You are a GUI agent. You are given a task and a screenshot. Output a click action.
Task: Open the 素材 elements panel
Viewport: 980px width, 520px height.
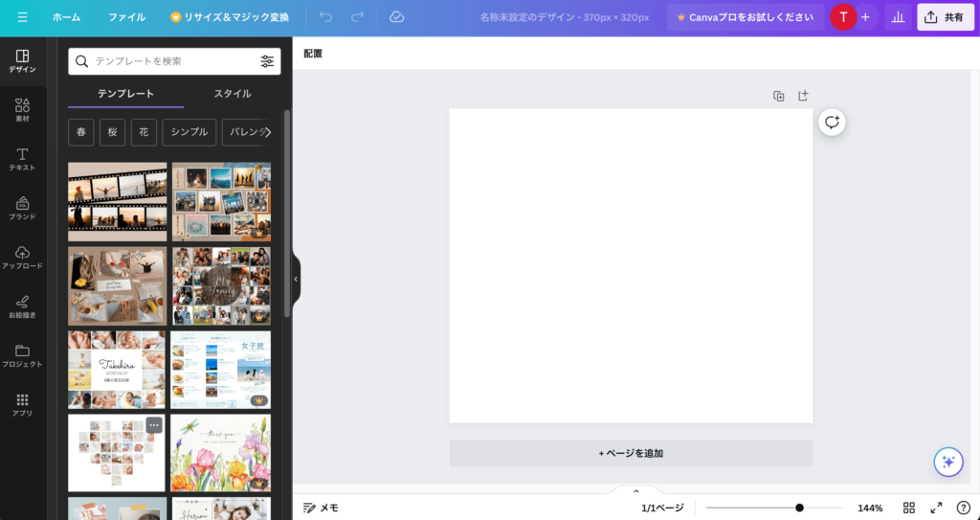[23, 110]
